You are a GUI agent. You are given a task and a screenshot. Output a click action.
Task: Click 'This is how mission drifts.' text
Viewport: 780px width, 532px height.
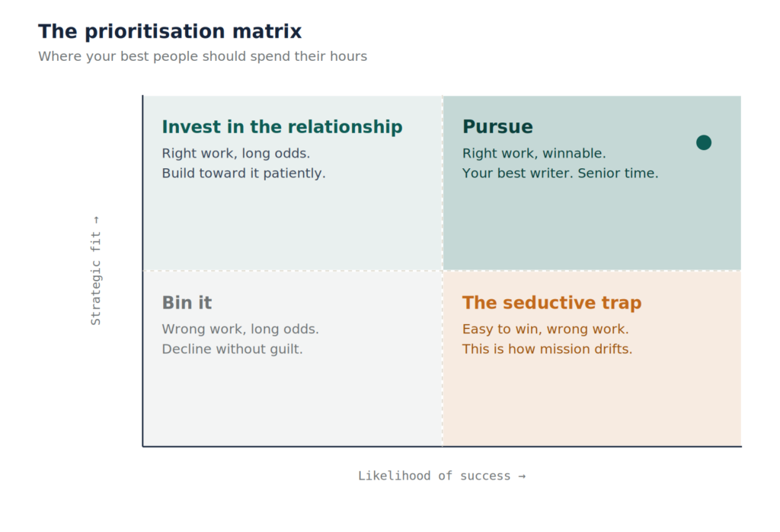pos(547,349)
